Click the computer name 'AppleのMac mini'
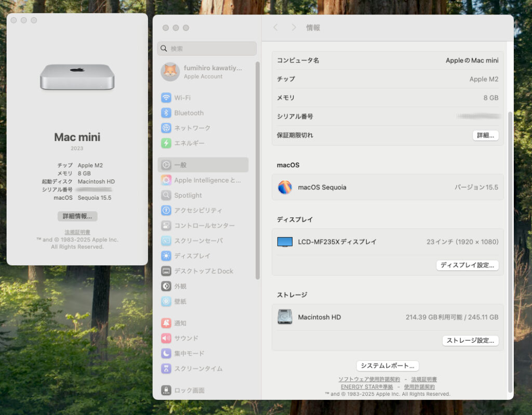The height and width of the screenshot is (415, 532). pos(472,60)
